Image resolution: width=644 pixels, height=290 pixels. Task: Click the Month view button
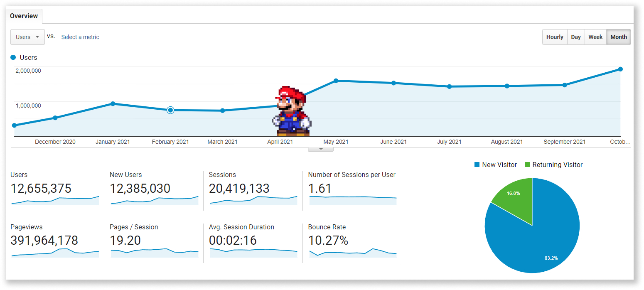click(619, 37)
